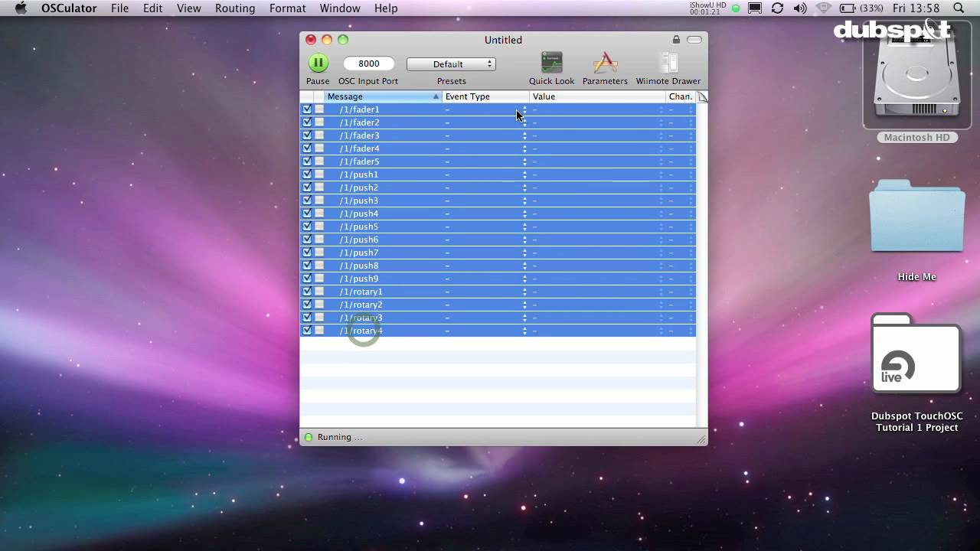Open the Window menu
The image size is (980, 551).
[340, 8]
